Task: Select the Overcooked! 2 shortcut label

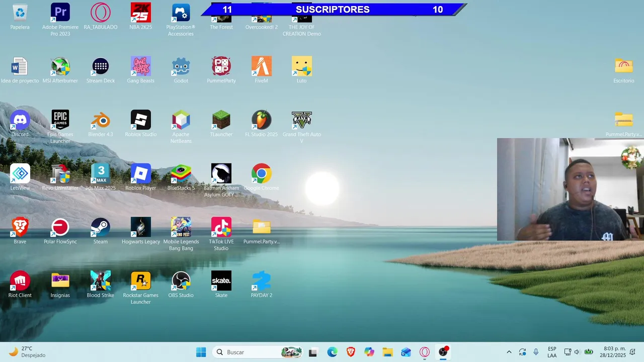Action: click(x=262, y=27)
